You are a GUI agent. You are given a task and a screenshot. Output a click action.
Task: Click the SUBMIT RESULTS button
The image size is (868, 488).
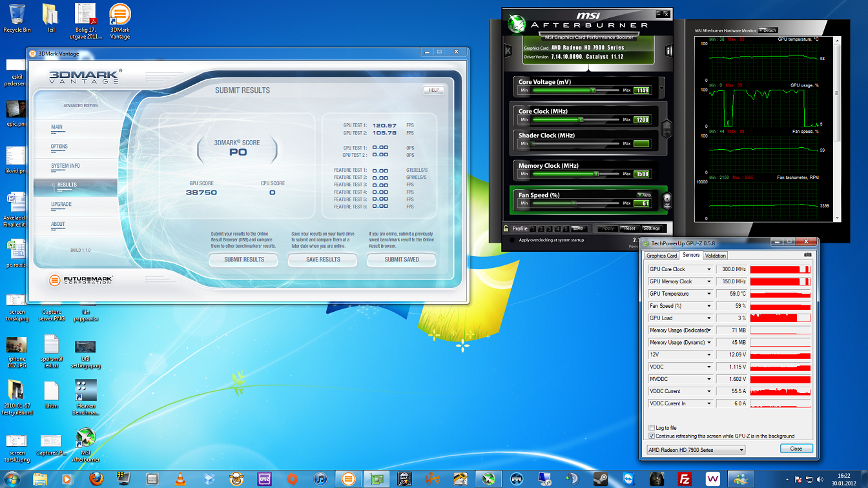[x=244, y=259]
